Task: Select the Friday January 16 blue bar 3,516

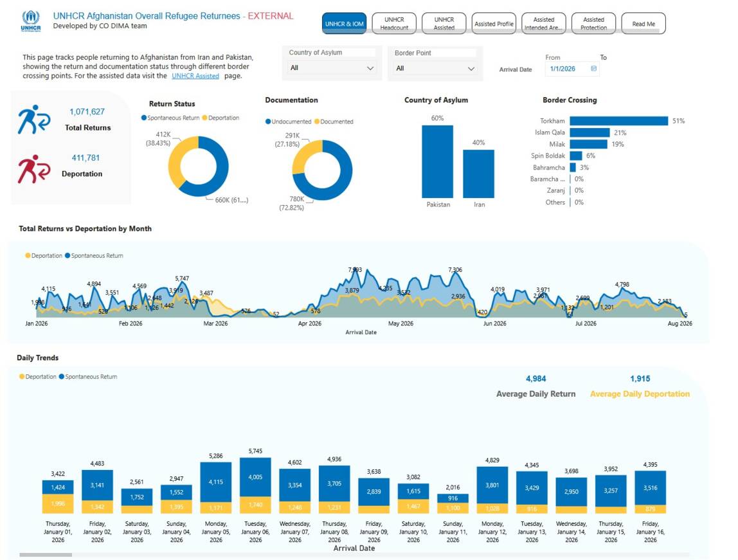Action: 650,488
